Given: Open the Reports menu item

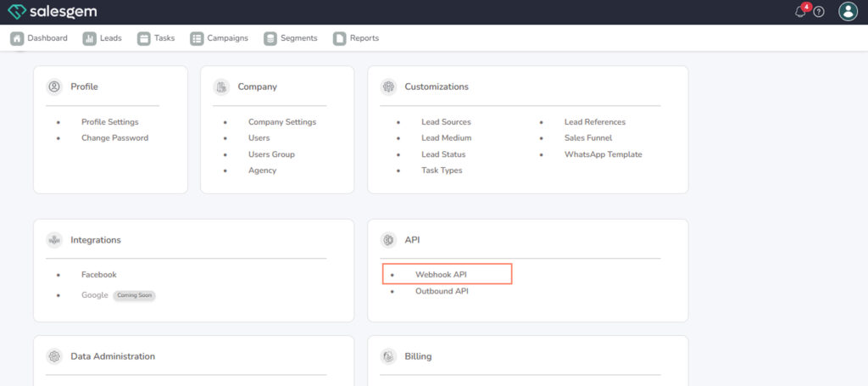Looking at the screenshot, I should coord(356,38).
